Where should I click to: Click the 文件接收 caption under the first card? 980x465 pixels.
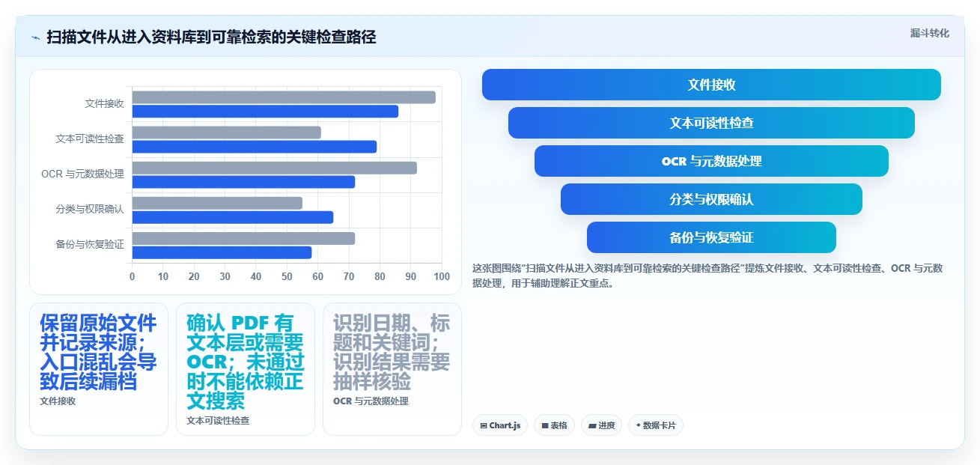click(58, 401)
